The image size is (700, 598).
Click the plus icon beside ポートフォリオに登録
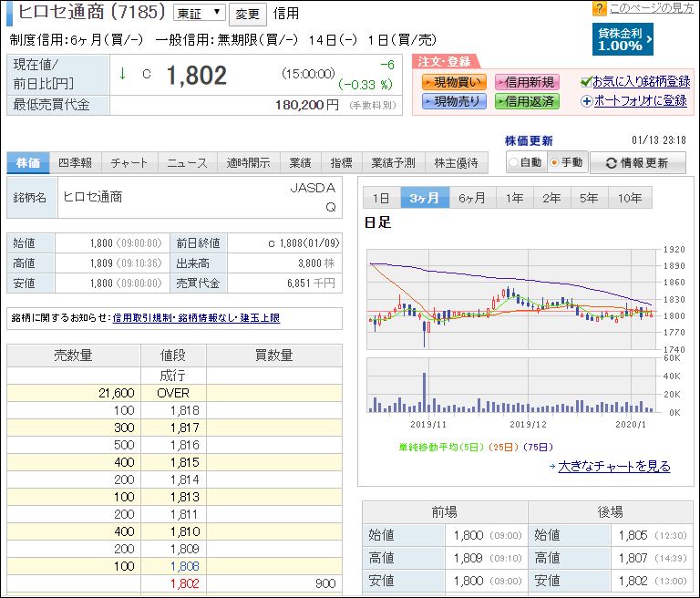587,101
